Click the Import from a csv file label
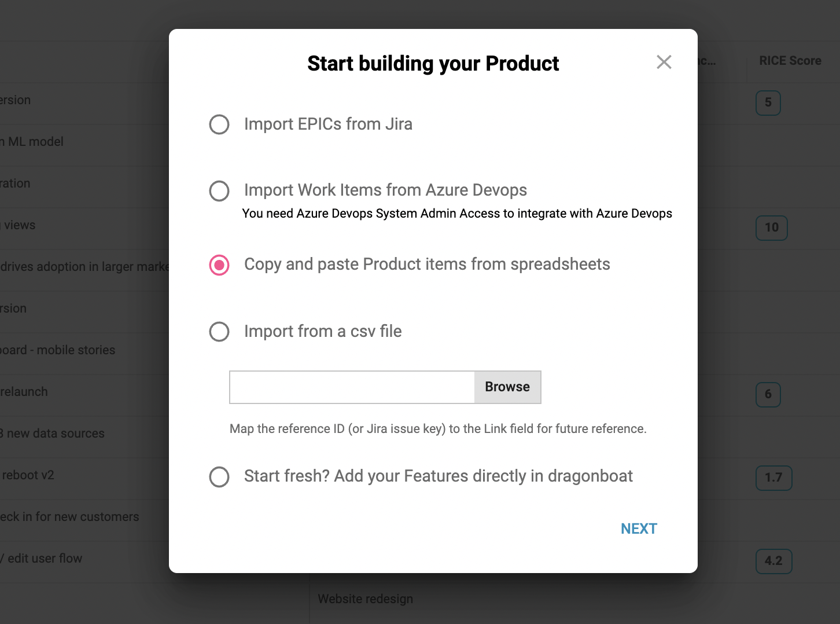The width and height of the screenshot is (840, 624). click(x=323, y=331)
